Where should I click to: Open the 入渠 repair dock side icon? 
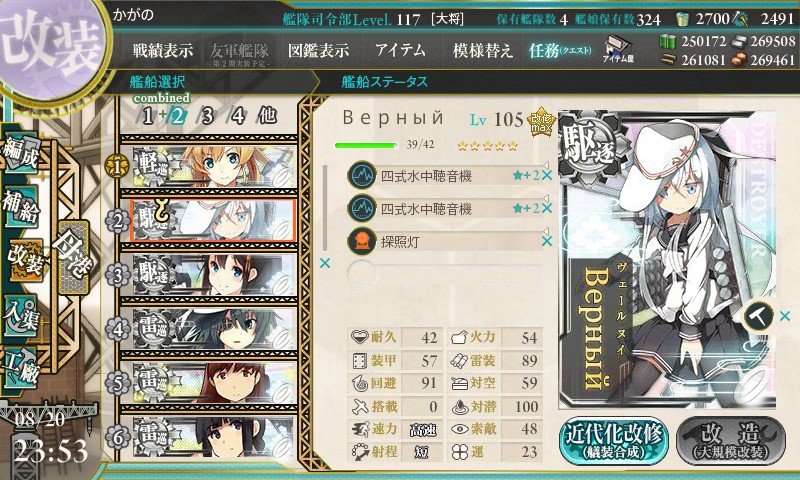coord(21,317)
